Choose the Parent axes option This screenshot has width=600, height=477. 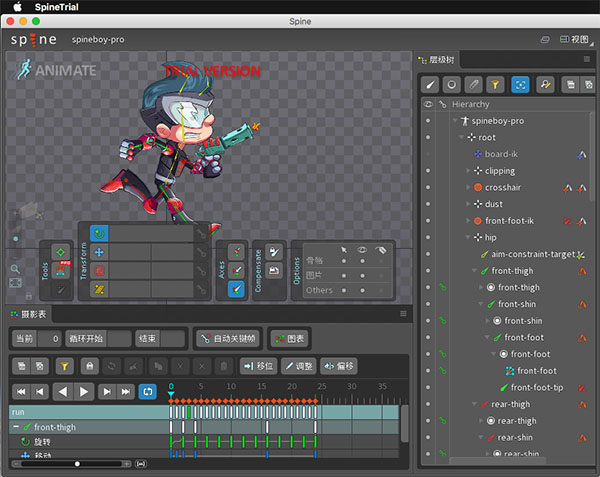tap(236, 270)
